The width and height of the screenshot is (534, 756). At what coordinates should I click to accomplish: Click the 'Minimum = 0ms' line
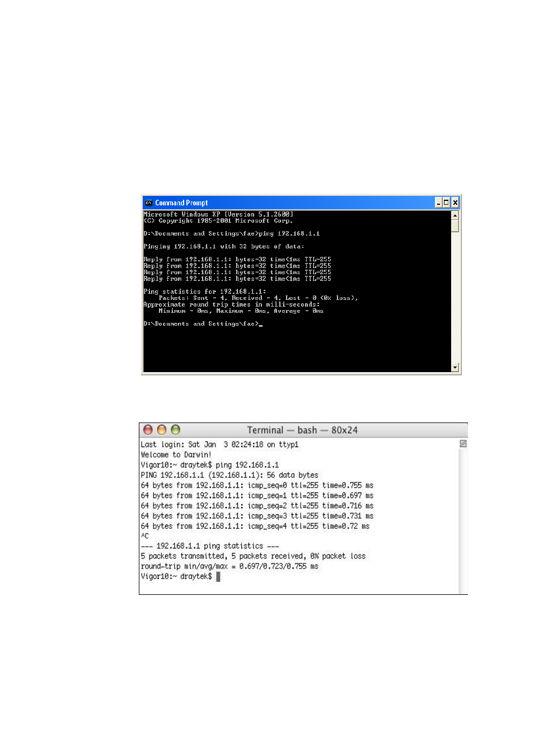click(x=241, y=311)
